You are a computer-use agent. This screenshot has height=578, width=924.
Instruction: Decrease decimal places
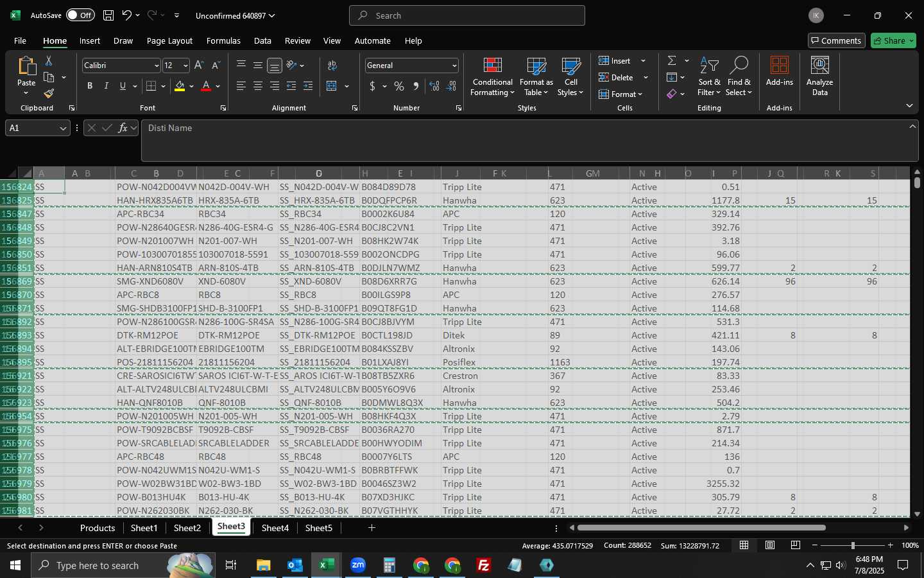coord(451,86)
